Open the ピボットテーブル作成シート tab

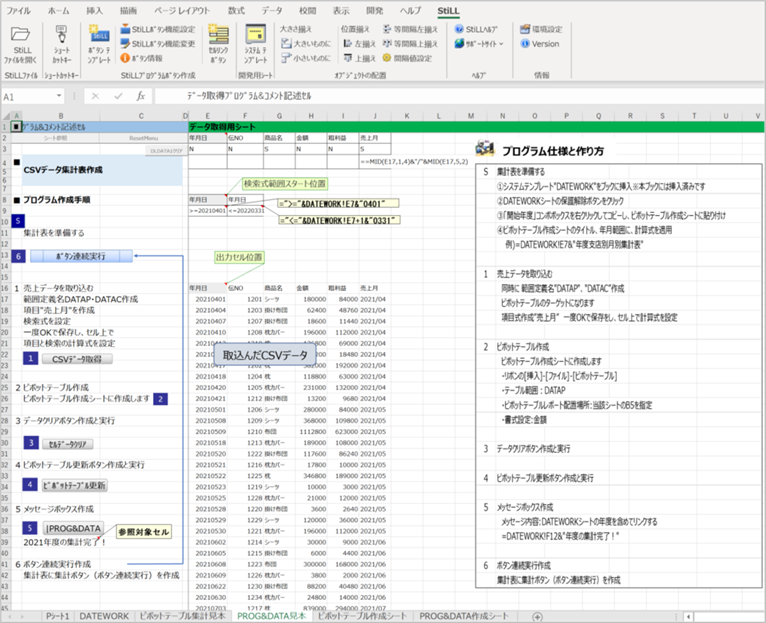pyautogui.click(x=362, y=616)
